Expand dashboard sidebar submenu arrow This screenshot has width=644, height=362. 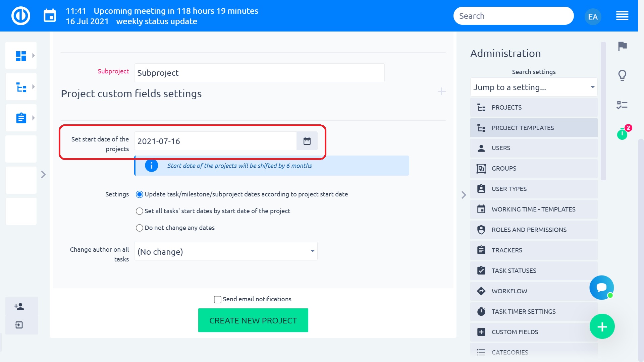coord(33,56)
